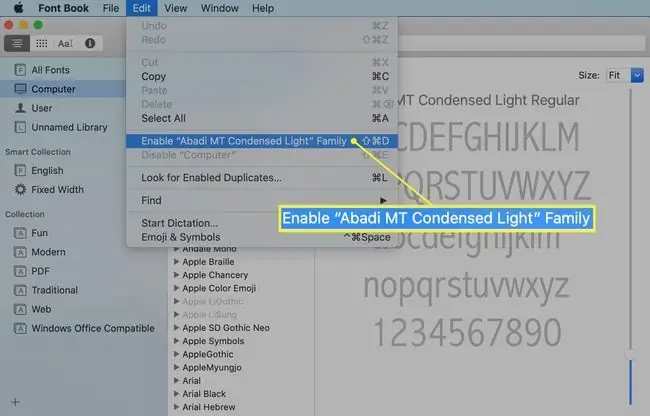The height and width of the screenshot is (416, 650).
Task: Click the Unnamed Library icon
Action: (x=20, y=127)
